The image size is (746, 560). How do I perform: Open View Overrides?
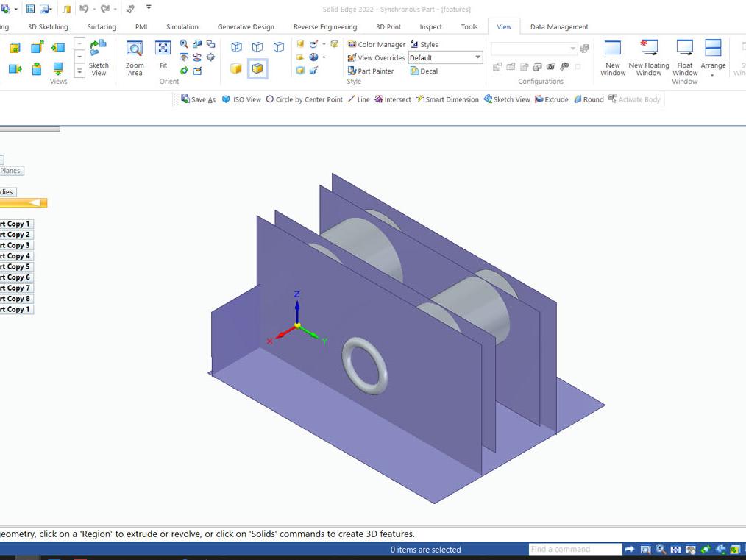[x=376, y=57]
